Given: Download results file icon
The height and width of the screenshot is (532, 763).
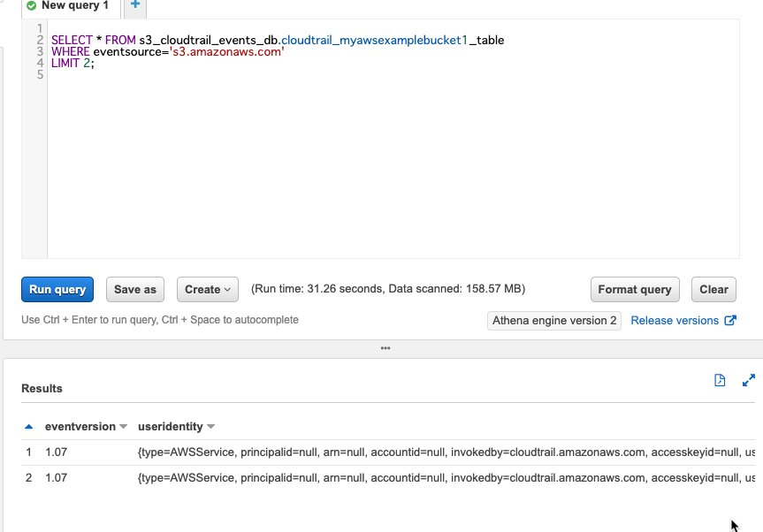Looking at the screenshot, I should click(720, 380).
